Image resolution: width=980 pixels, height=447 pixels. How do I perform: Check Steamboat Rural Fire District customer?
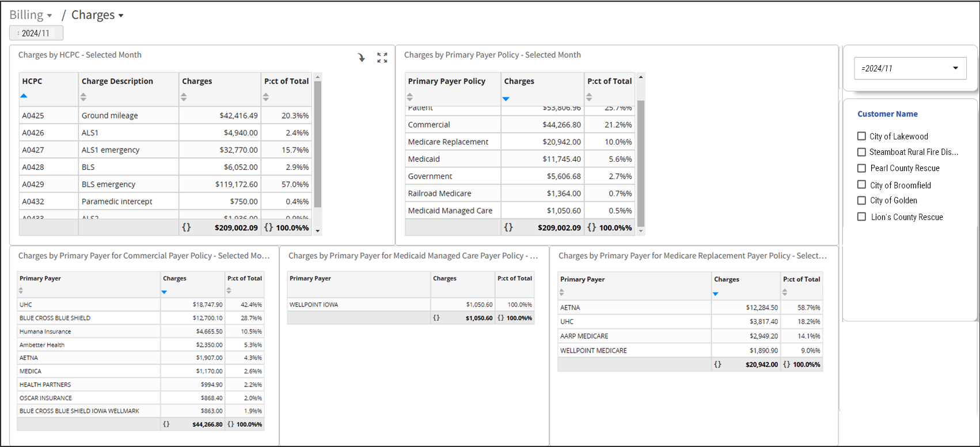861,152
